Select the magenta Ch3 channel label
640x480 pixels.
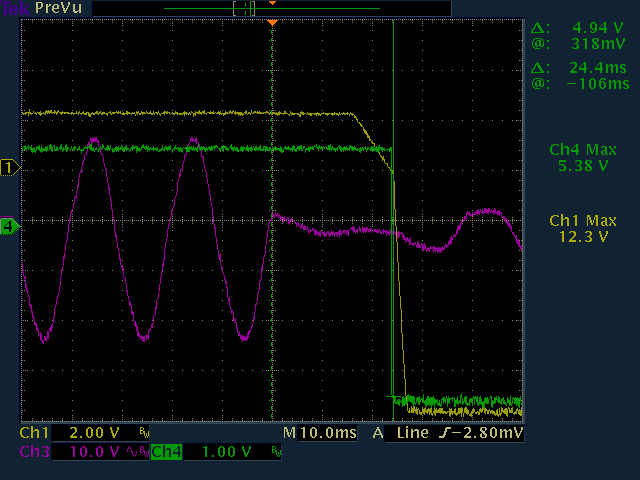35,452
